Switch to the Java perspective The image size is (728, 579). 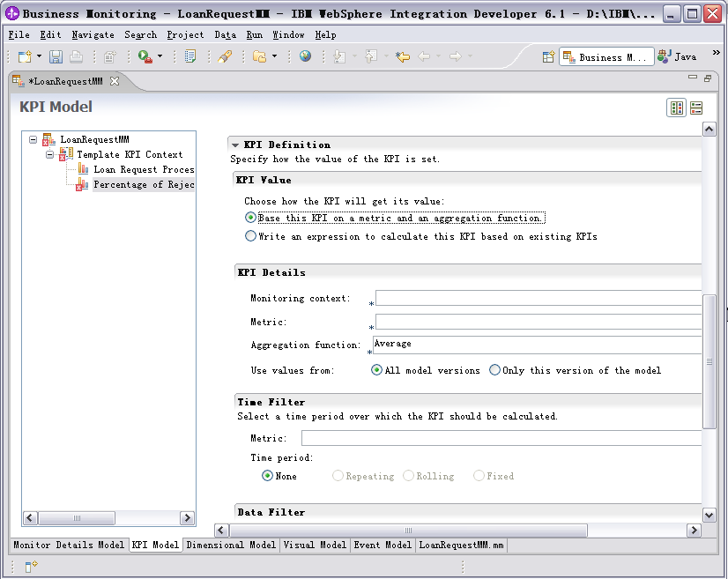pyautogui.click(x=678, y=56)
